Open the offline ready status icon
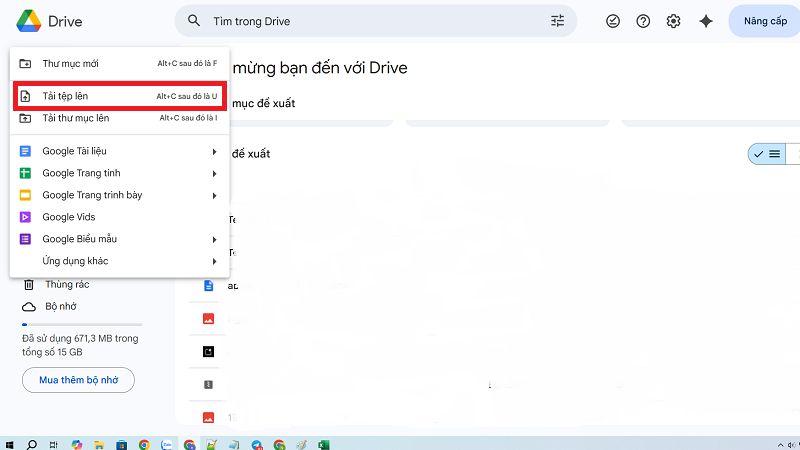Screen dimensions: 800x450 point(613,21)
